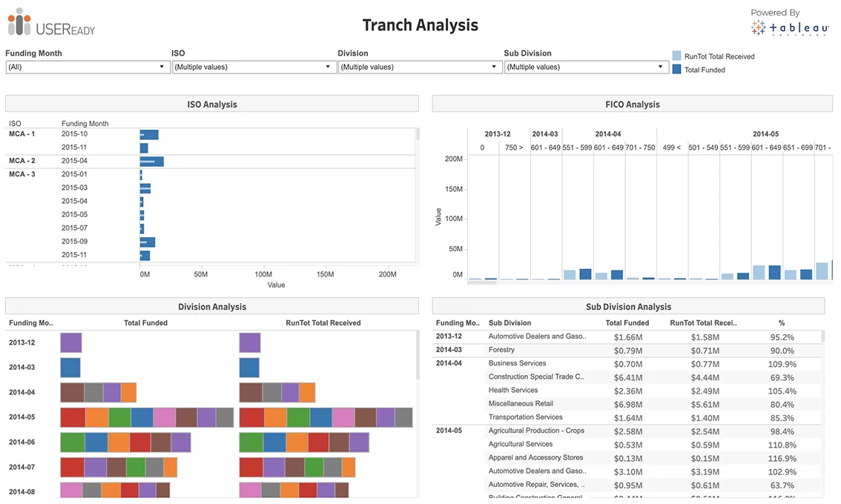841x504 pixels.
Task: Click the 2014-04 Division funding month label
Action: 22,392
